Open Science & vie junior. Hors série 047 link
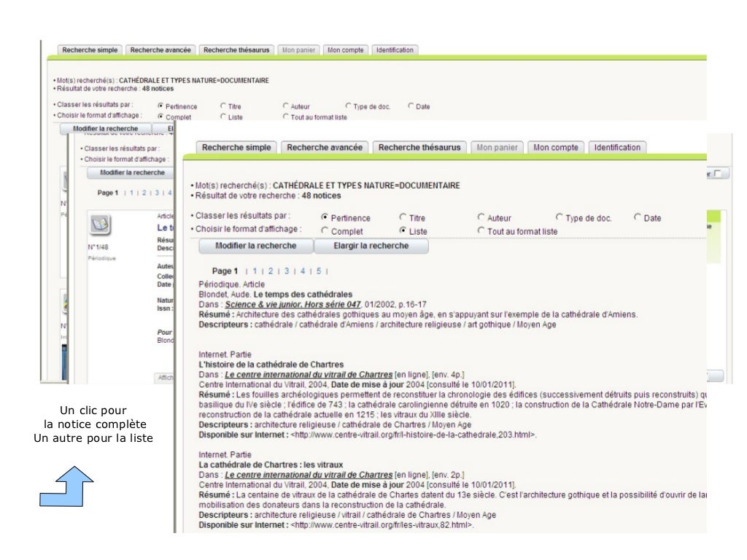This screenshot has width=747, height=560. pos(293,304)
